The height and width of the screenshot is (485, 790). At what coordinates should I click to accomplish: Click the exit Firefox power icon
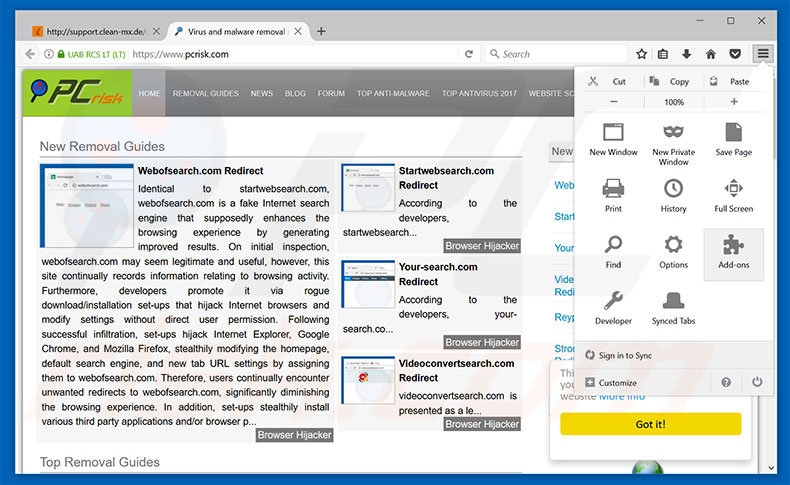(x=757, y=382)
